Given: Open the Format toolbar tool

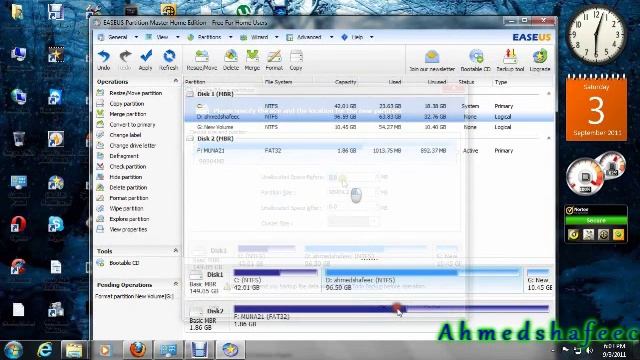Looking at the screenshot, I should click(274, 60).
